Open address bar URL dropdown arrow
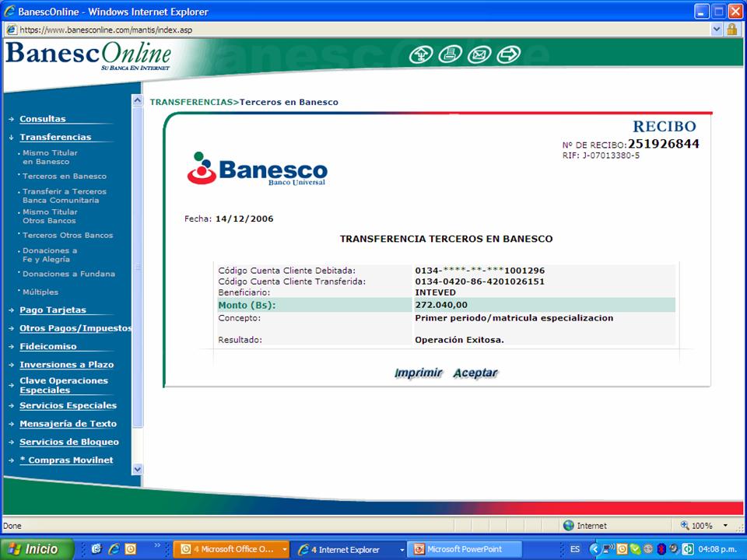The height and width of the screenshot is (560, 747). [x=716, y=30]
